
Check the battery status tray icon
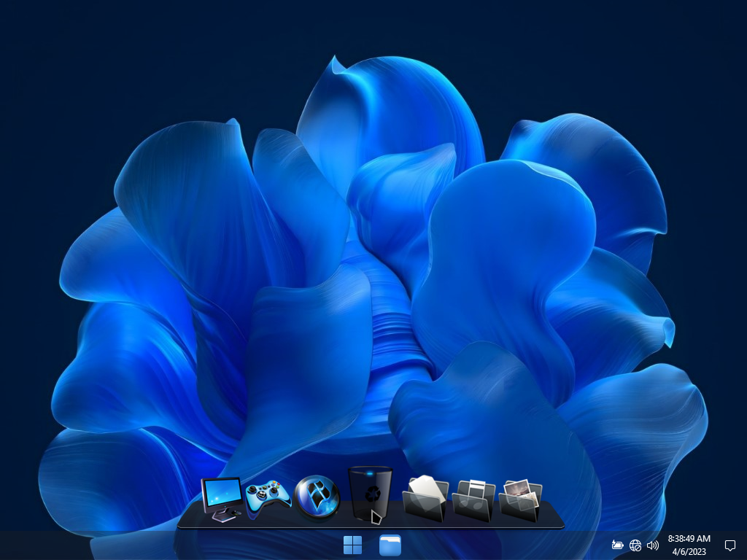tap(617, 545)
